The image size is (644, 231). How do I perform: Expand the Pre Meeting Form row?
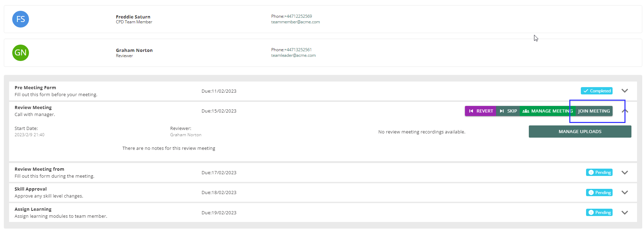point(624,91)
